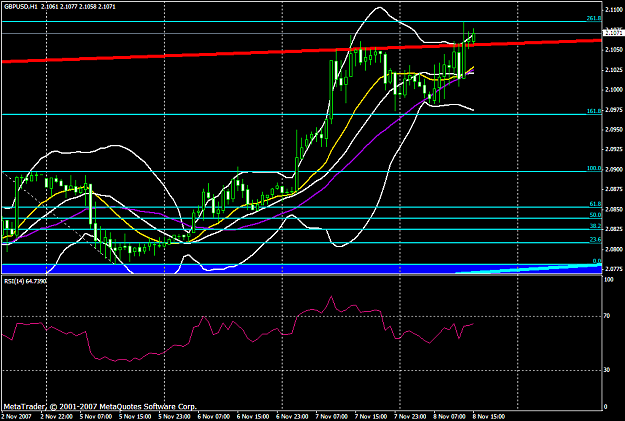Image resolution: width=625 pixels, height=421 pixels.
Task: Click the 2.1000 price axis label
Action: (x=612, y=90)
